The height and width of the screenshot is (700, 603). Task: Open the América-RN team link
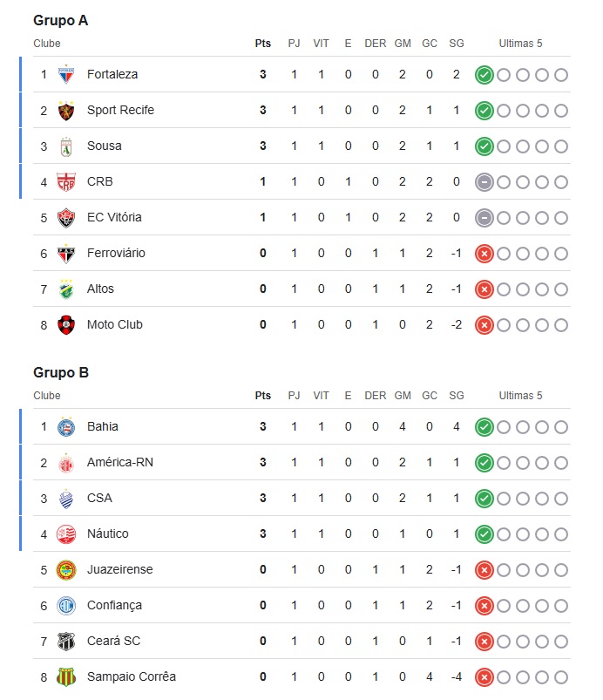(x=120, y=463)
